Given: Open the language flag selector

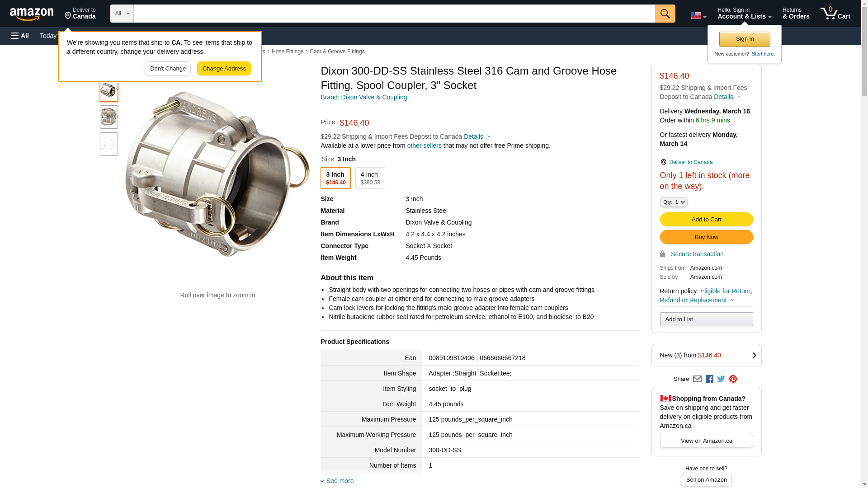Looking at the screenshot, I should click(698, 15).
